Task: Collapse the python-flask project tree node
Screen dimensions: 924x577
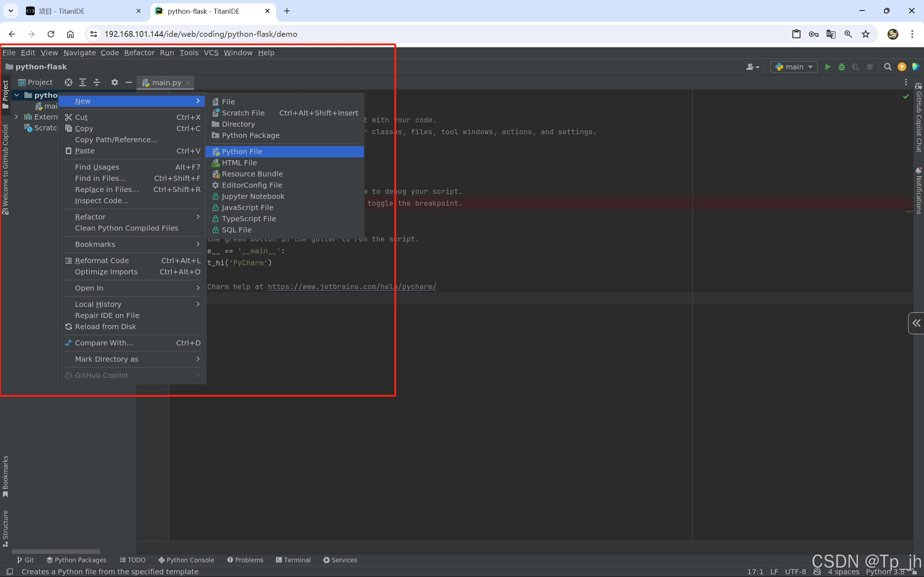Action: pyautogui.click(x=17, y=95)
